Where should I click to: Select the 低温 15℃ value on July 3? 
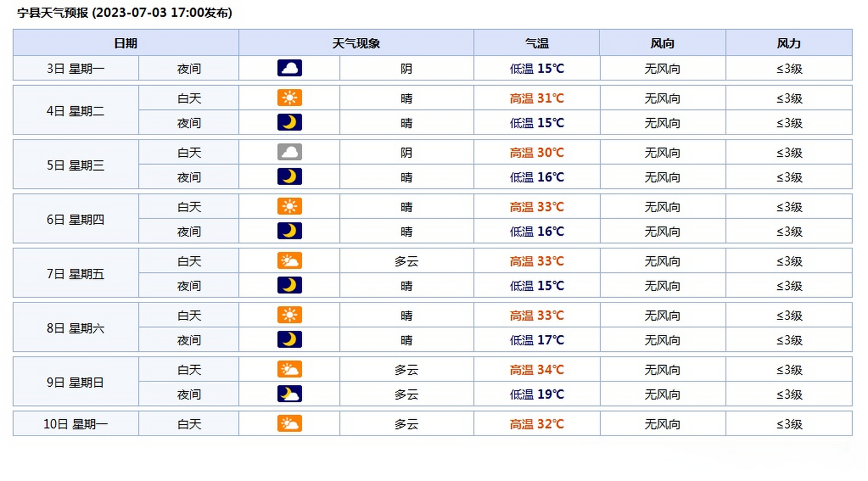536,68
